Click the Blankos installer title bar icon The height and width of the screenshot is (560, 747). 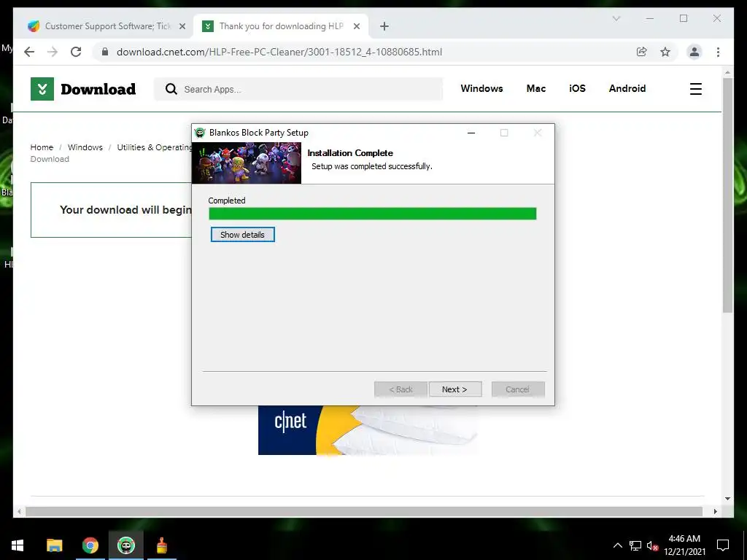pyautogui.click(x=200, y=133)
